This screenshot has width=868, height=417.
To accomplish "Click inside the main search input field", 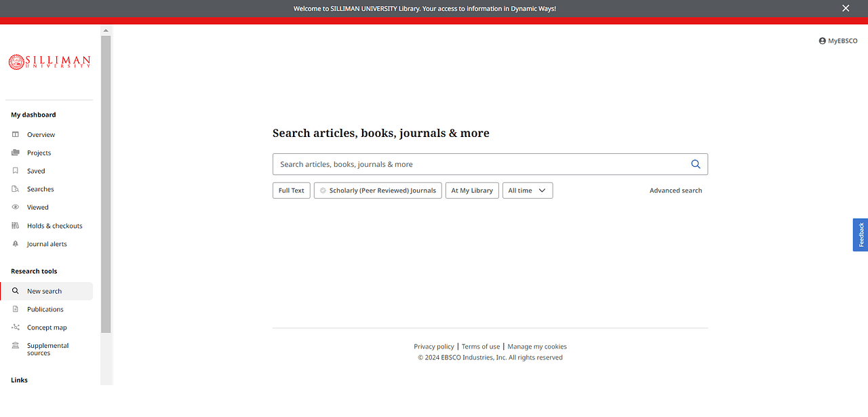I will [x=475, y=163].
